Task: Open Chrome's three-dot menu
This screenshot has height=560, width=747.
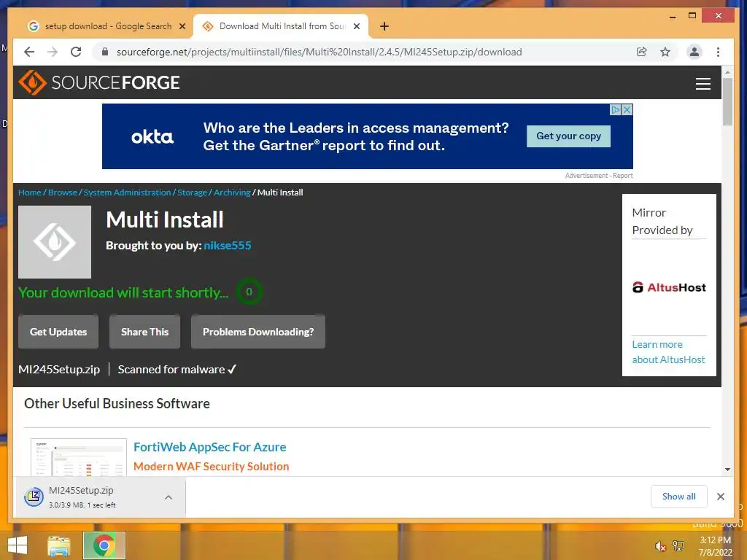Action: tap(718, 52)
